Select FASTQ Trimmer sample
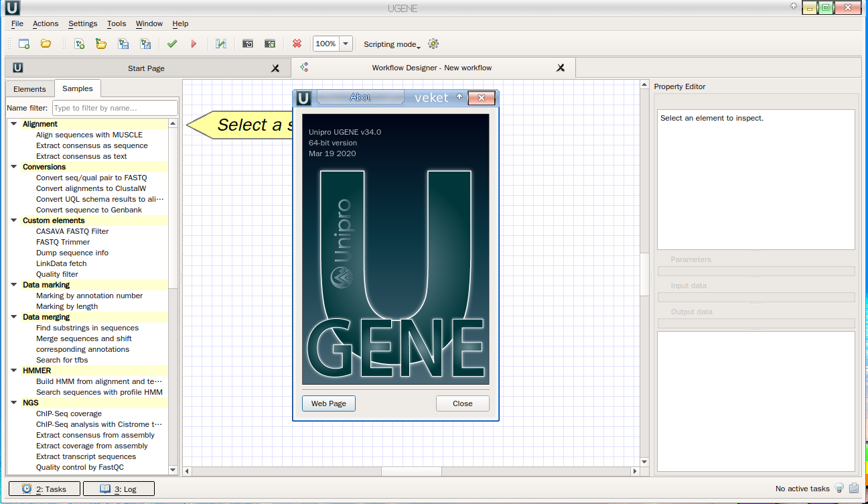The height and width of the screenshot is (504, 868). (63, 242)
